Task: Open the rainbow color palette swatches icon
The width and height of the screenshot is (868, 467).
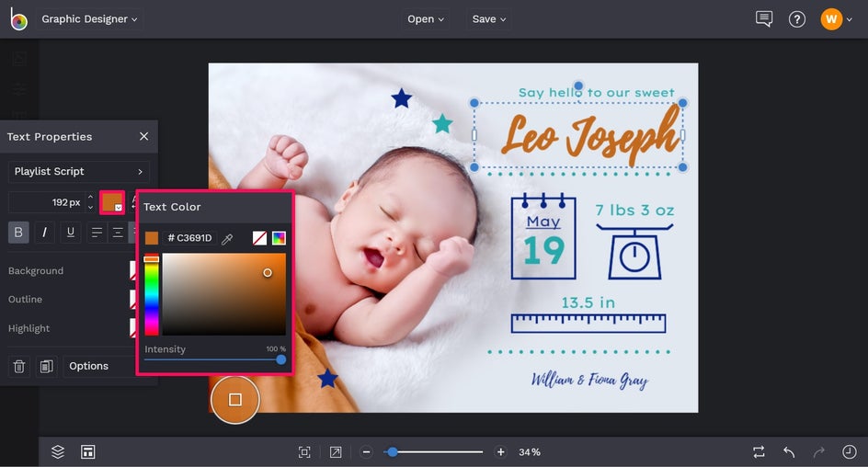Action: click(x=279, y=238)
